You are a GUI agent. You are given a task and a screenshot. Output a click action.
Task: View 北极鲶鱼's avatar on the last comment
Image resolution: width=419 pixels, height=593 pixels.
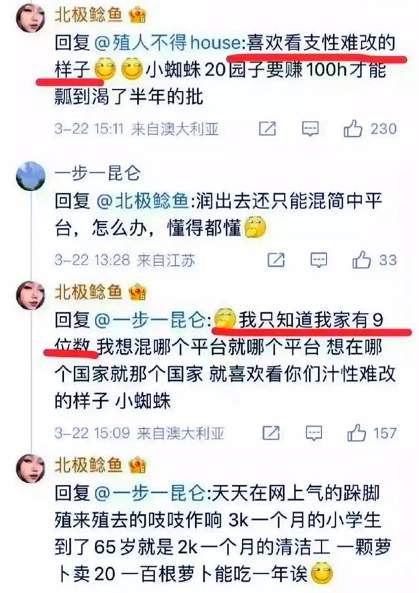pyautogui.click(x=31, y=468)
